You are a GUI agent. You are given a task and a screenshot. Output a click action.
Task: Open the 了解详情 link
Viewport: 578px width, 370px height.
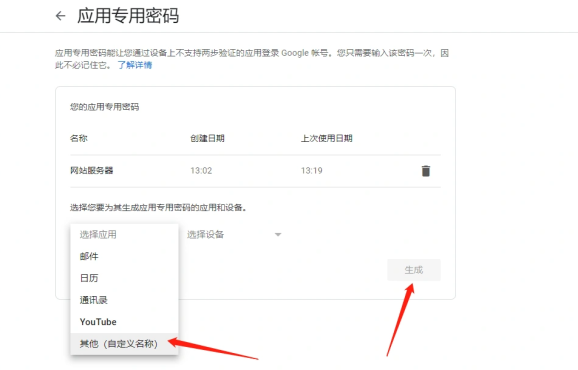[x=135, y=65]
